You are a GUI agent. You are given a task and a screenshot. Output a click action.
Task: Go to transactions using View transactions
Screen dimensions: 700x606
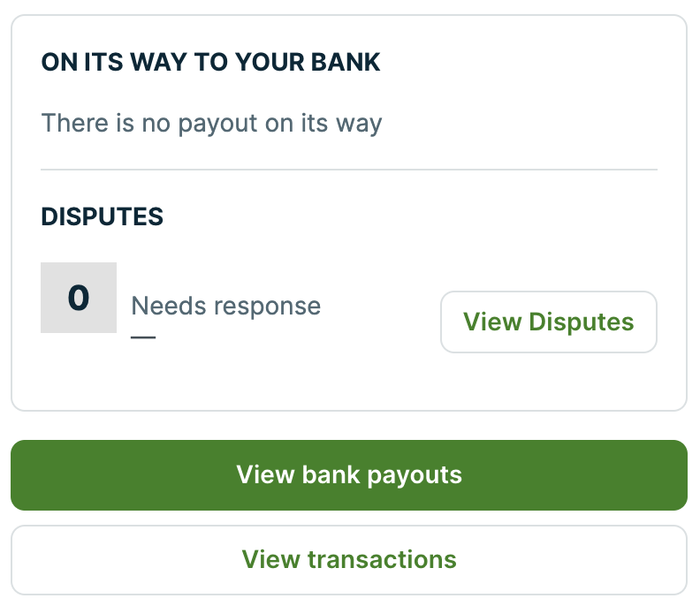pyautogui.click(x=349, y=559)
